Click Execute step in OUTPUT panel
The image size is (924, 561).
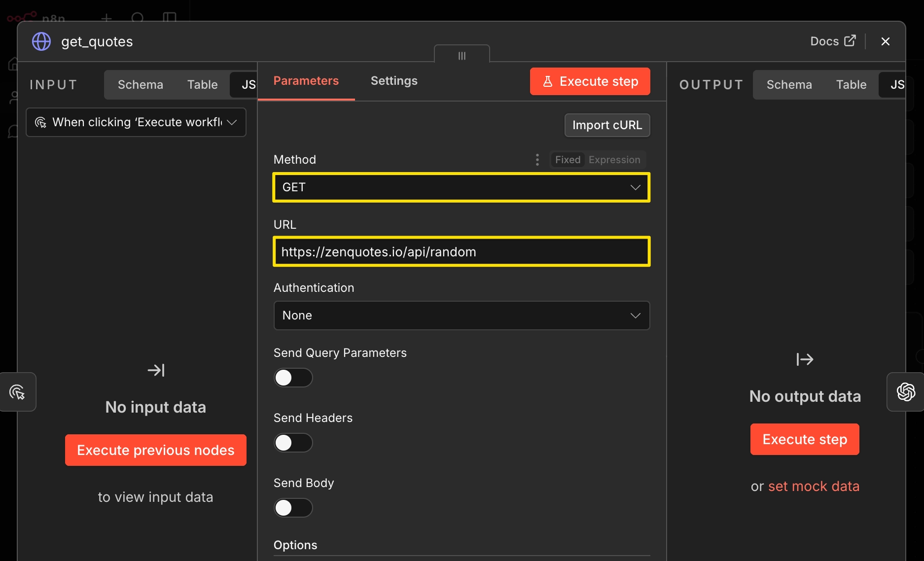(x=805, y=439)
